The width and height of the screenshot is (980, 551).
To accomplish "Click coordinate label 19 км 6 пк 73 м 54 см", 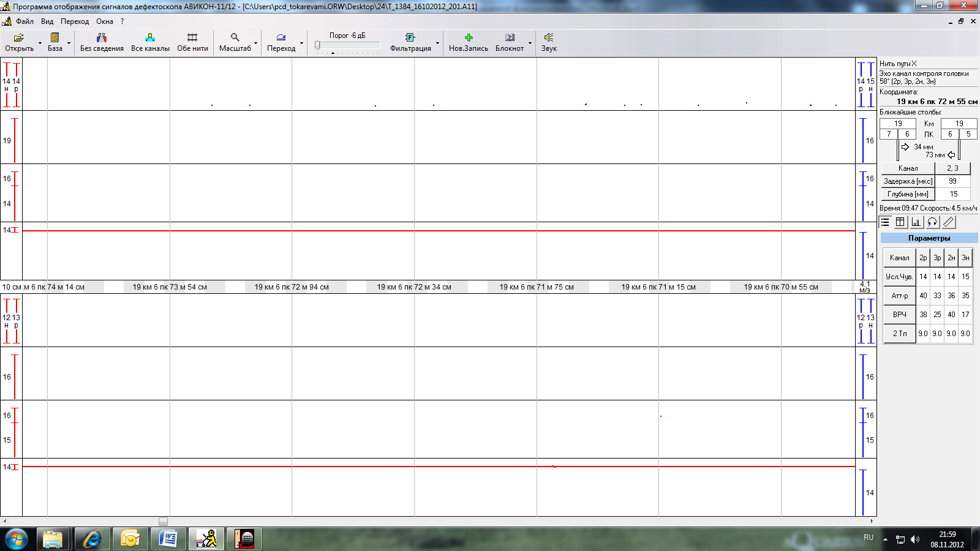I will coord(170,287).
